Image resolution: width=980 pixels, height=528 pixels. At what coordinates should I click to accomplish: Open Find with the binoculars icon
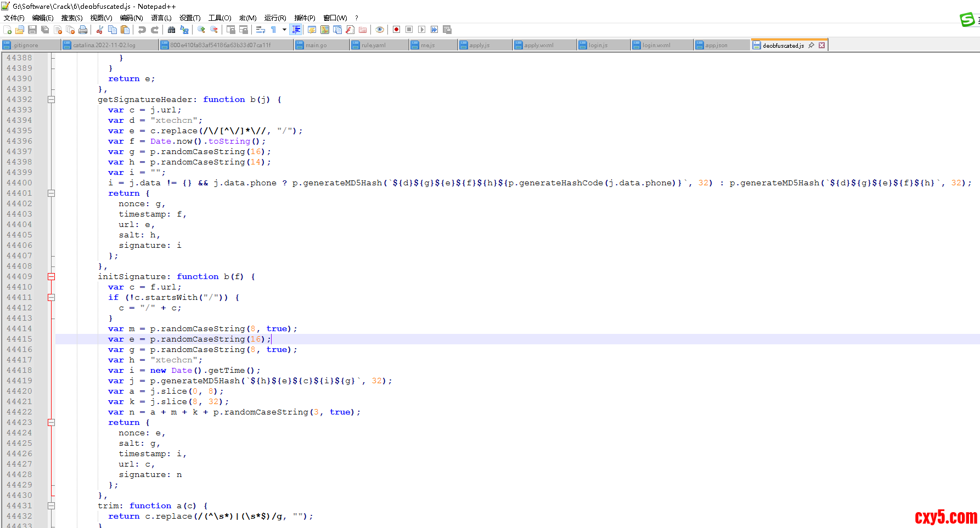coord(172,30)
